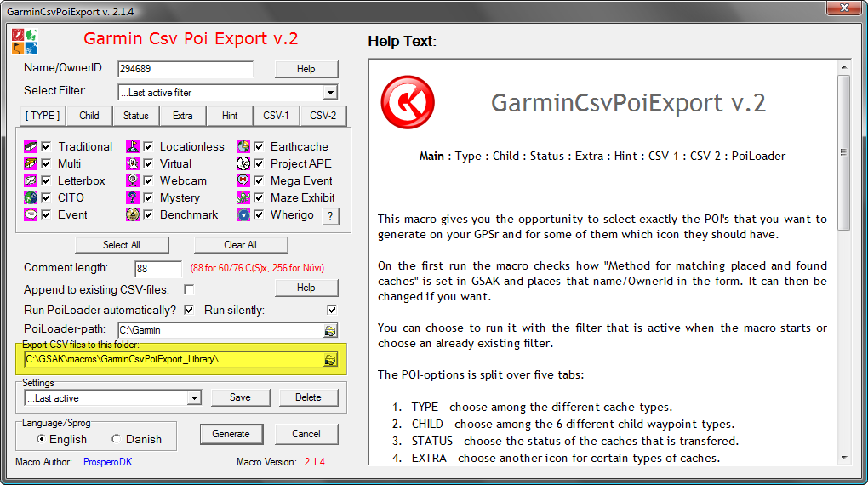The image size is (868, 485).
Task: Switch to the Hint tab
Action: [230, 116]
